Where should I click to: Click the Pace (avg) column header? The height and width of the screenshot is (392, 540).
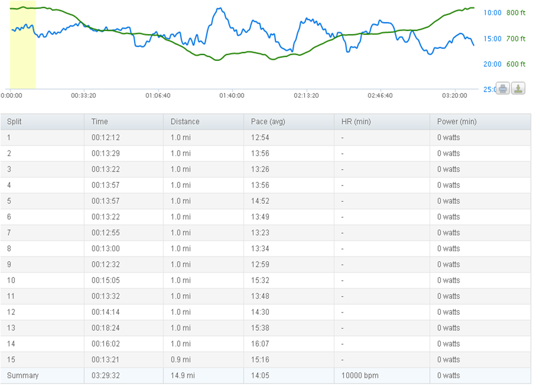click(268, 121)
